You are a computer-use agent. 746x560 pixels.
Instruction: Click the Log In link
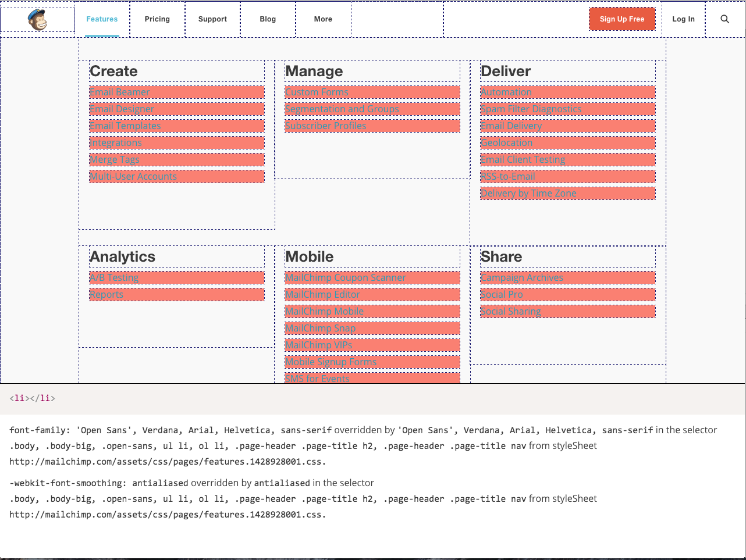coord(683,19)
